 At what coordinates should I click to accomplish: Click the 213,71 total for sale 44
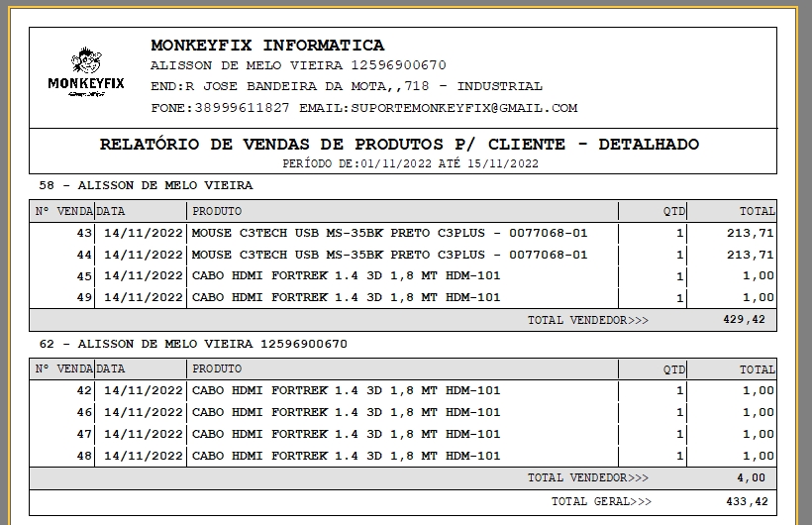tap(749, 255)
